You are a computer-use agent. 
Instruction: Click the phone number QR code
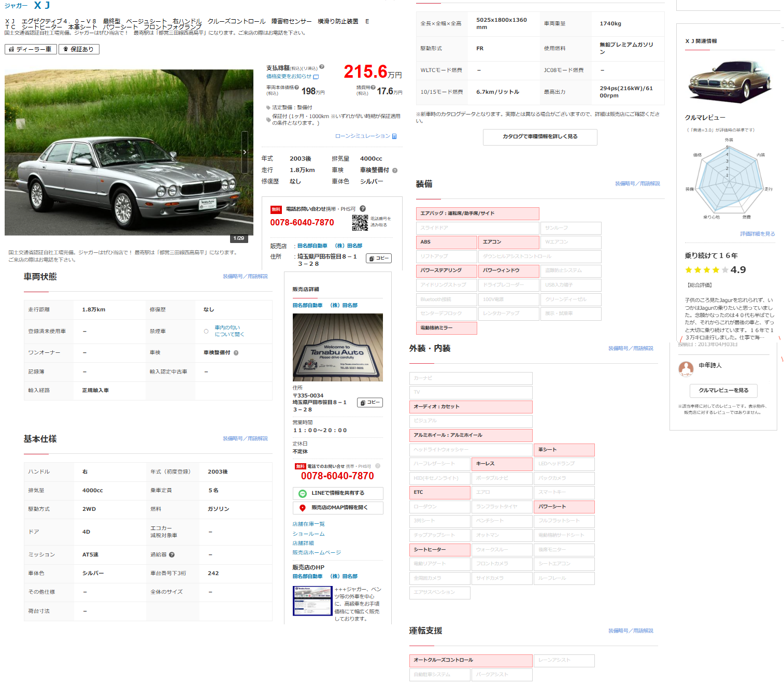(360, 223)
